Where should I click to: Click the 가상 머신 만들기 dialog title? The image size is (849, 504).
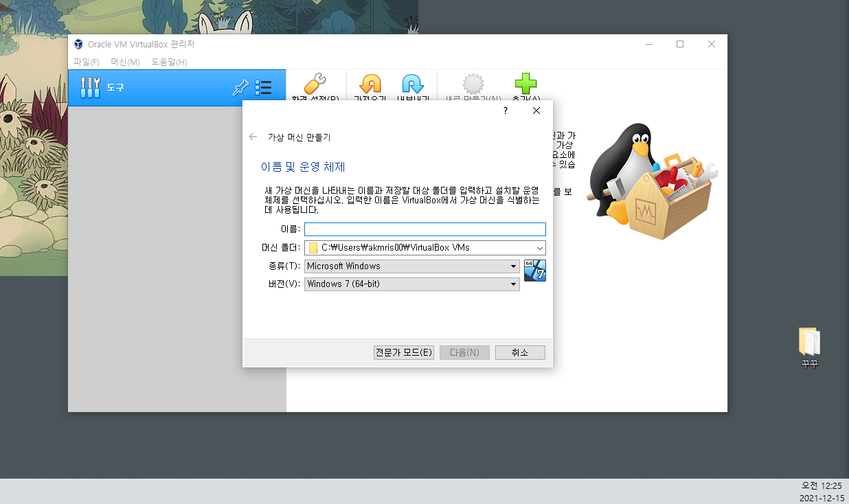tap(299, 137)
